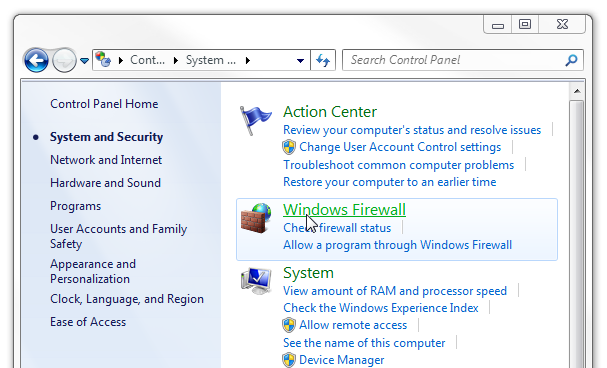Expand the address bar history dropdown
607x368 pixels.
pos(300,60)
